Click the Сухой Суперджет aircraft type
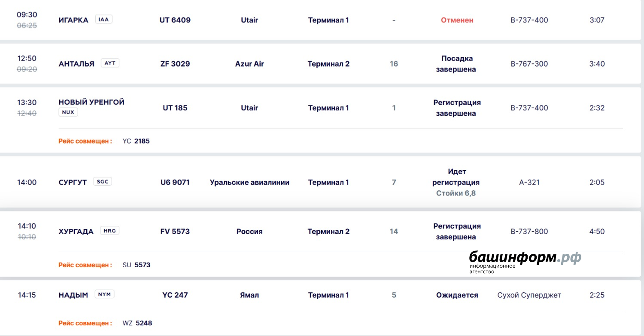This screenshot has height=336, width=644. click(x=529, y=295)
